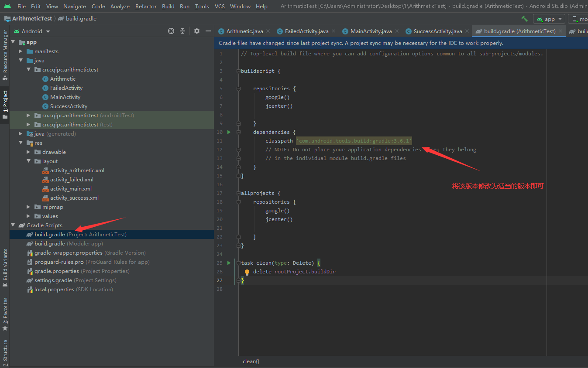Open the Android view selector dropdown
This screenshot has width=588, height=368.
pyautogui.click(x=32, y=31)
